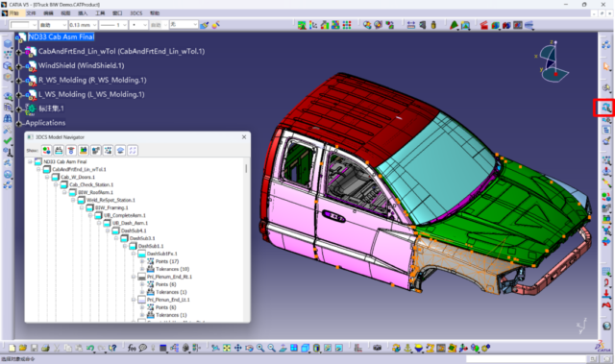Image resolution: width=615 pixels, height=364 pixels.
Task: Open the line type dropdown showing 1
Action: click(125, 25)
